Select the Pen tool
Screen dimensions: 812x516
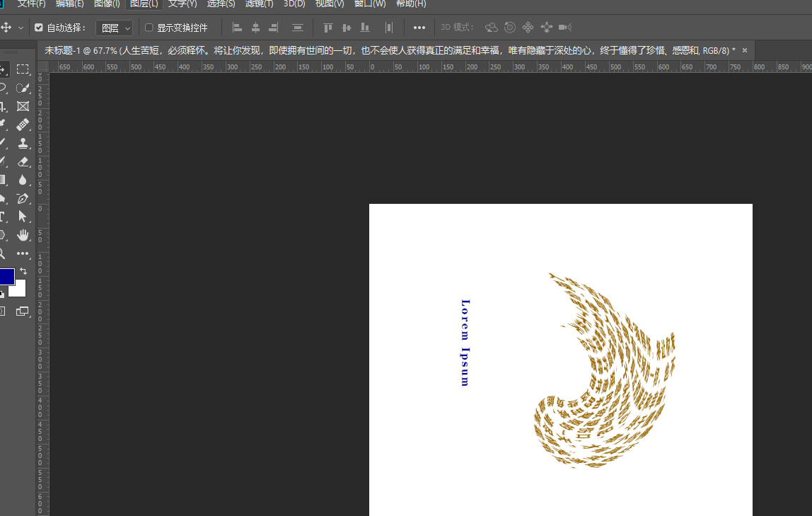[x=22, y=198]
